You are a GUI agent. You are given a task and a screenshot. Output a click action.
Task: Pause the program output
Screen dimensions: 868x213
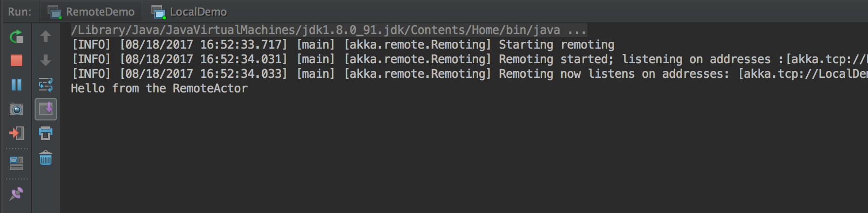point(17,85)
